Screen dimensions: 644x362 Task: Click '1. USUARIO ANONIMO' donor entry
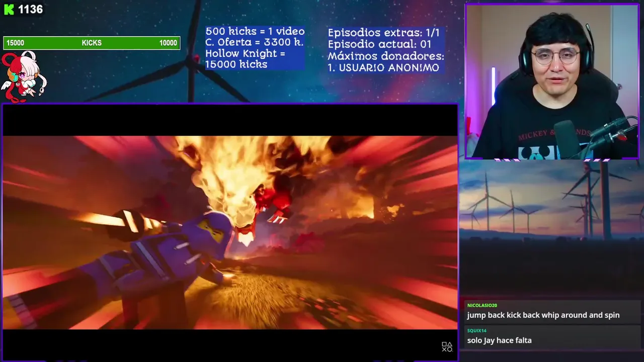pos(383,67)
